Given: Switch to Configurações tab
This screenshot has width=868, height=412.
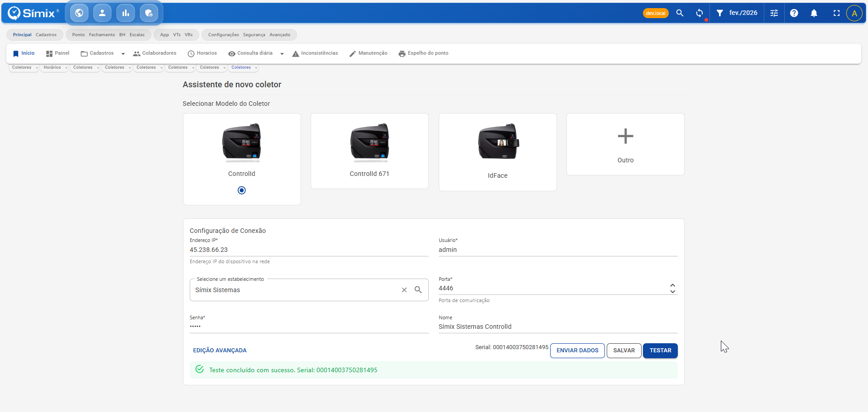Looking at the screenshot, I should pyautogui.click(x=224, y=35).
